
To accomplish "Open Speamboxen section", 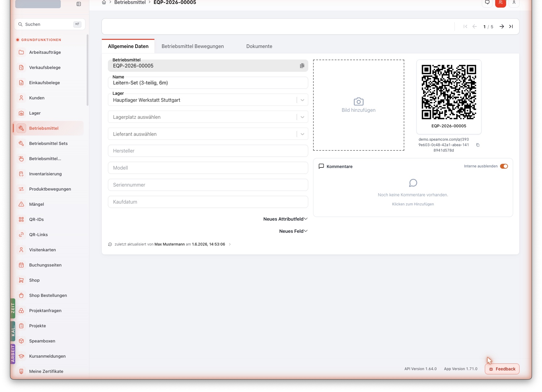I will pyautogui.click(x=48, y=341).
